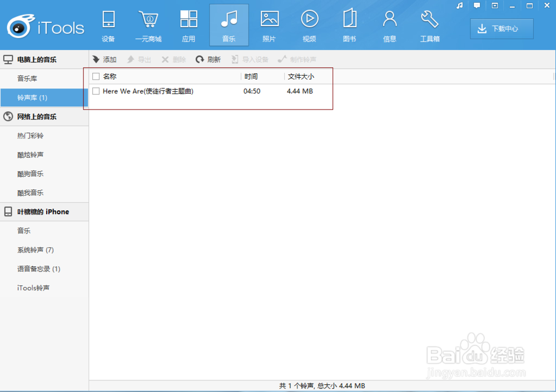Go to the 视频 video tab
Viewport: 556px width, 392px height.
pos(309,26)
